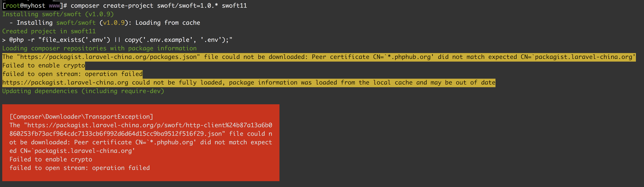Click the green "Installing swoft/swoft (v1.0.9)" line
644x187 pixels.
click(58, 14)
